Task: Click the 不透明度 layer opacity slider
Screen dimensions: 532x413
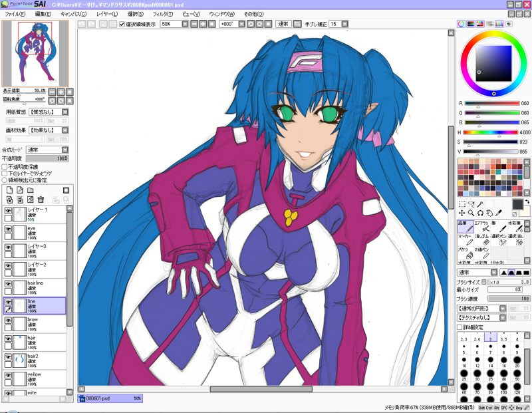Action: (x=47, y=158)
